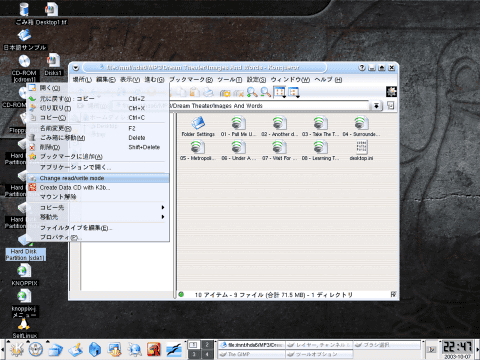Click the Knoppix penguin panel launcher

[35, 349]
